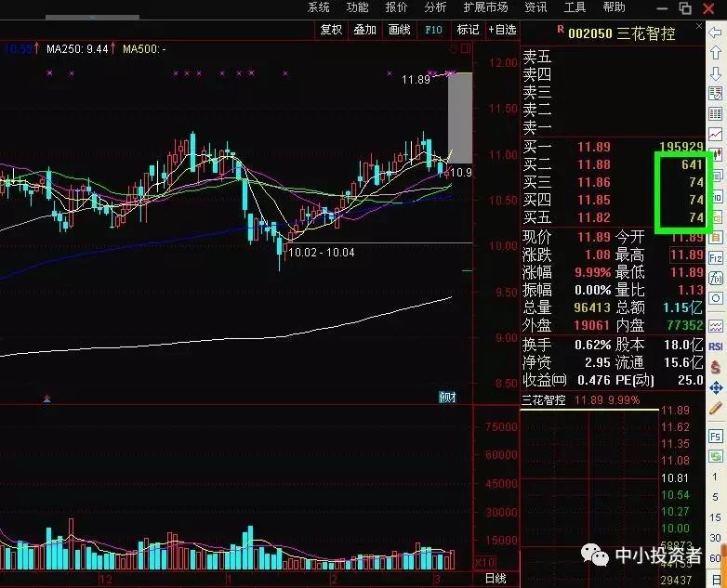727x588 pixels.
Task: Open the checklist report icon in sidebar
Action: click(x=716, y=93)
